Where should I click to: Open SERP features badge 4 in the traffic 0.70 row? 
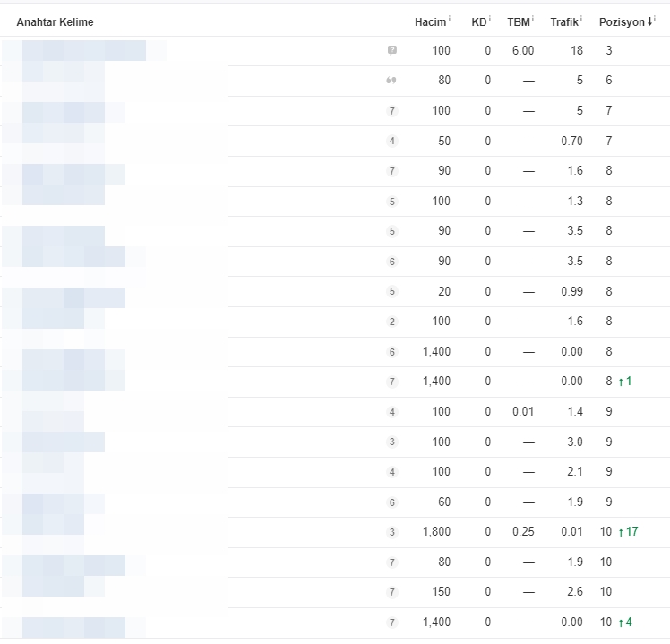click(x=391, y=141)
